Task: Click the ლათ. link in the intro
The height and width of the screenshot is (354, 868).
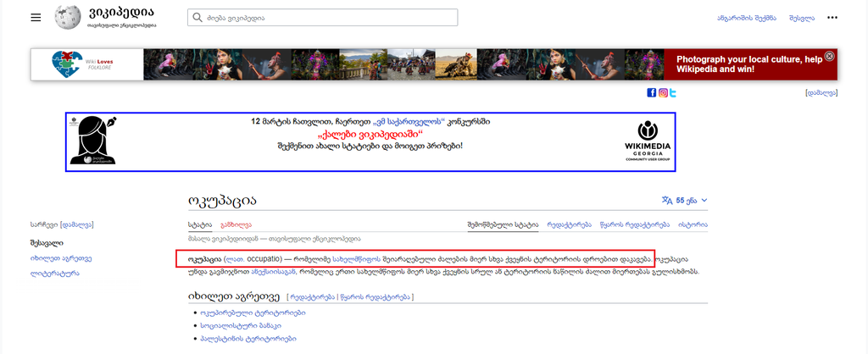Action: click(236, 259)
